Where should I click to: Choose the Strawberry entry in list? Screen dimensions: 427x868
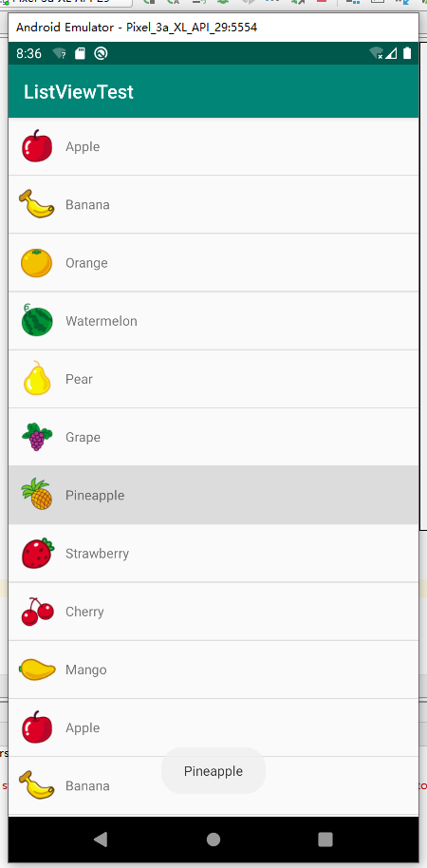pos(213,553)
